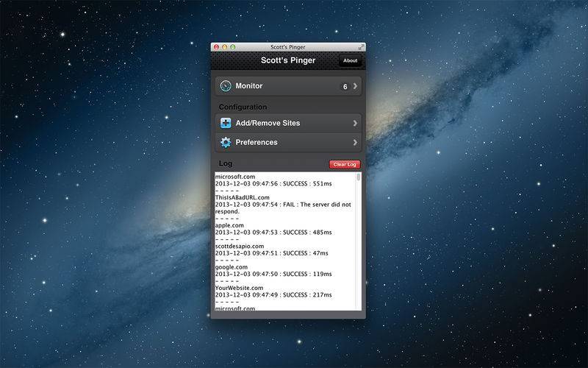
Task: Click the log scrollbar thumb
Action: (x=359, y=177)
